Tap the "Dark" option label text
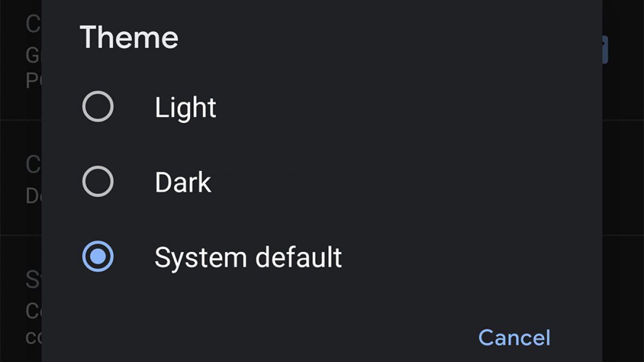 click(x=183, y=183)
